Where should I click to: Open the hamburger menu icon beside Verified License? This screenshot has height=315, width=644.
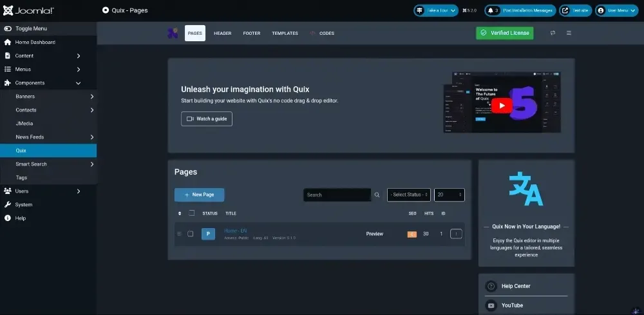tap(569, 33)
